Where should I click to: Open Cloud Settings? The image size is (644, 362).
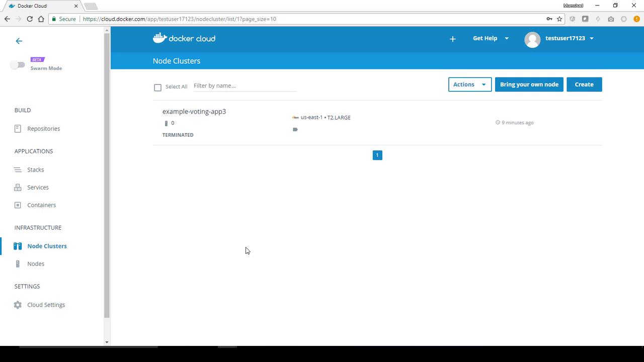tap(46, 305)
